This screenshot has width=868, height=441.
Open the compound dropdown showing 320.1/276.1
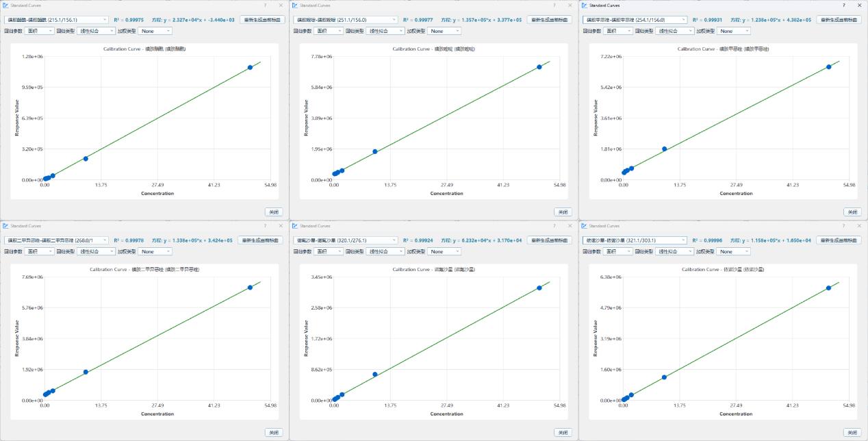[346, 240]
